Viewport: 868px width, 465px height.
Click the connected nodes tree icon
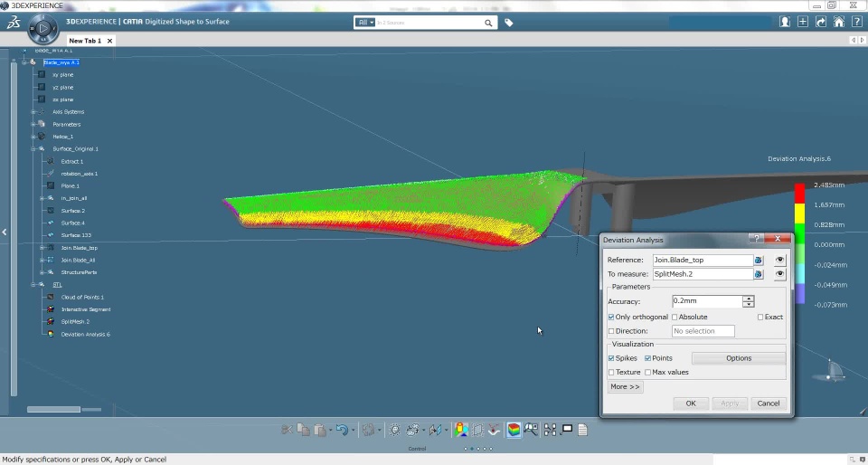pyautogui.click(x=551, y=430)
